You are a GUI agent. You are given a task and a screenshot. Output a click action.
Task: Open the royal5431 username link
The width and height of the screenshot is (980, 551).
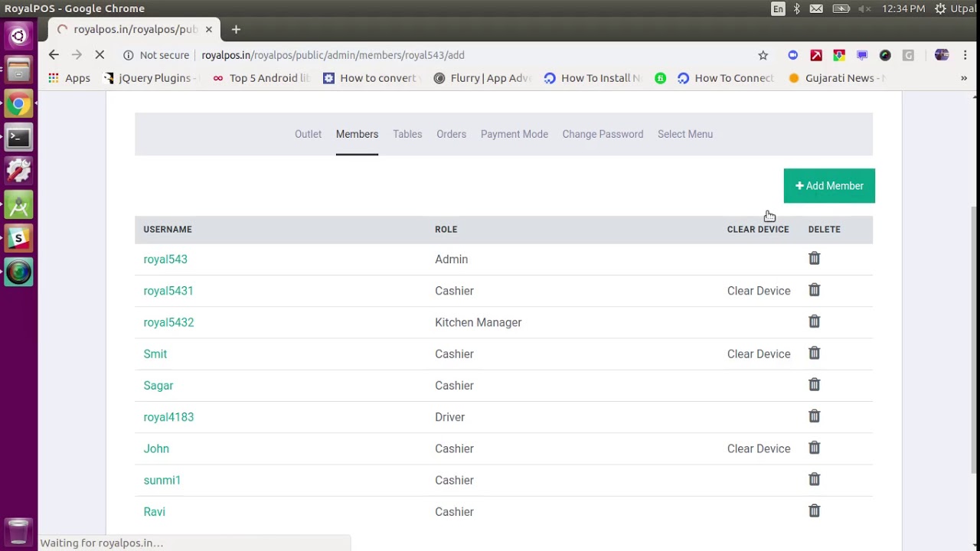point(168,291)
